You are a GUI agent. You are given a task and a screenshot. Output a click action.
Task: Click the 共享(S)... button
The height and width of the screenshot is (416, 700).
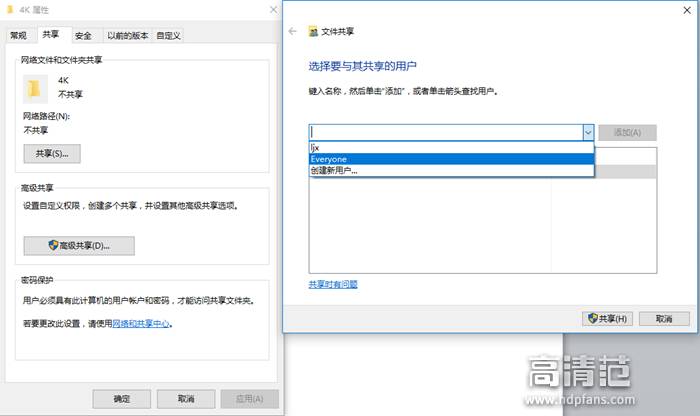click(x=52, y=154)
